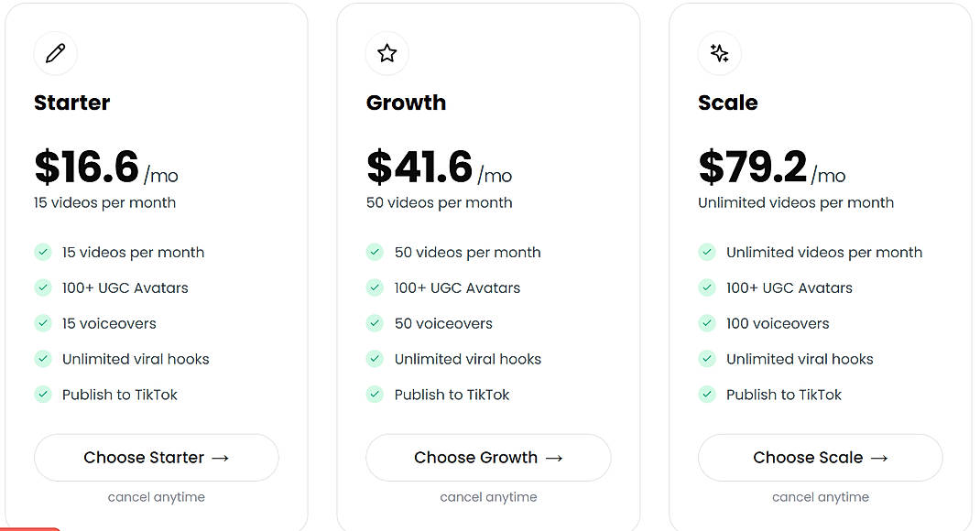
Task: Click the checkmark beside Unlimited viral hooks on Starter
Action: click(43, 359)
